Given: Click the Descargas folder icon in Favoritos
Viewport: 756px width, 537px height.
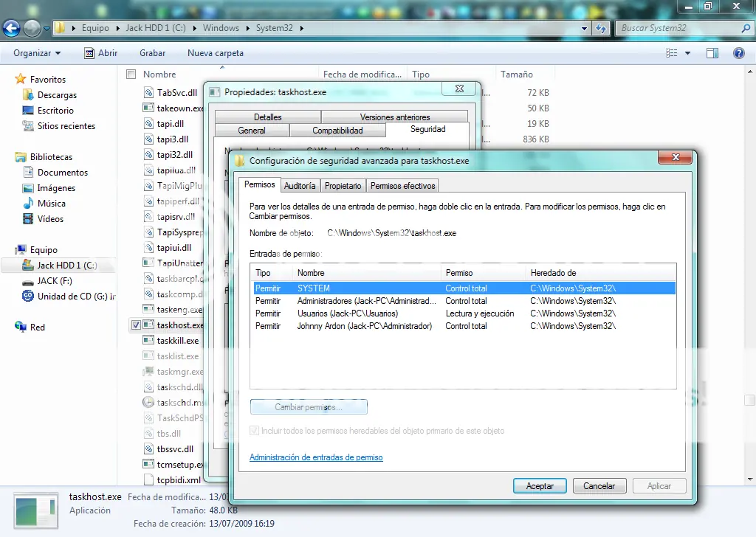Looking at the screenshot, I should coord(28,95).
